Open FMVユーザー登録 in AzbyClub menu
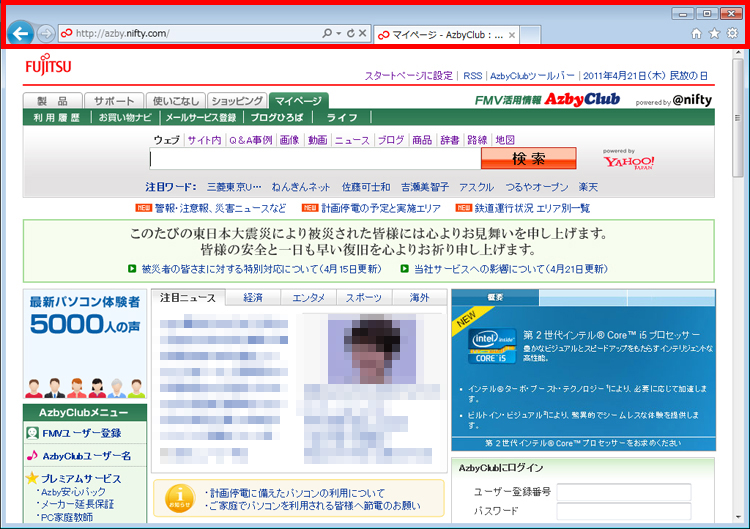 (82, 433)
